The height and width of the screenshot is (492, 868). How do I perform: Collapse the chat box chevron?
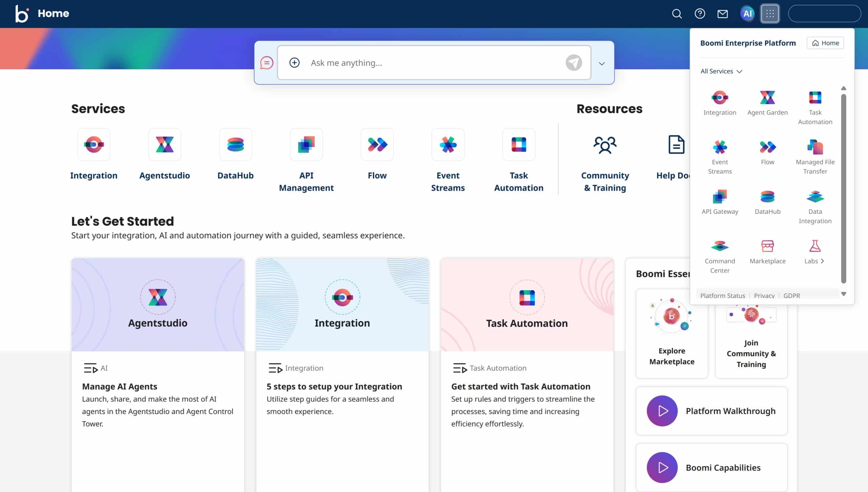(x=602, y=63)
